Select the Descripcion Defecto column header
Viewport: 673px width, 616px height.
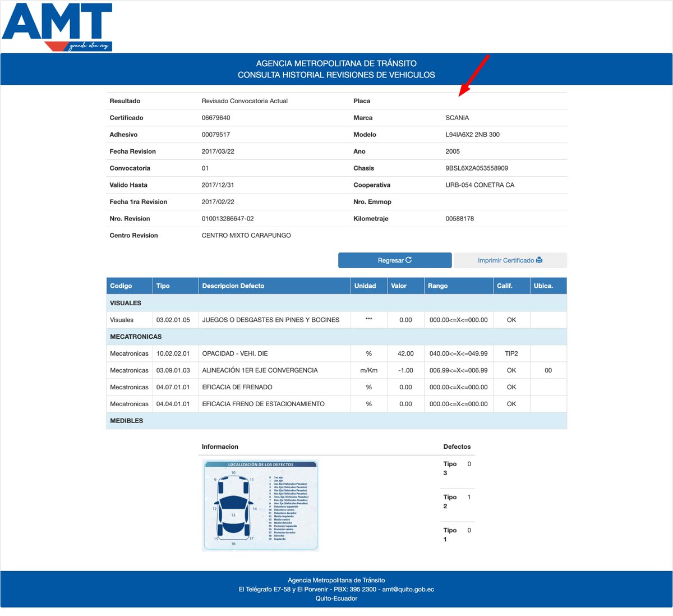275,286
